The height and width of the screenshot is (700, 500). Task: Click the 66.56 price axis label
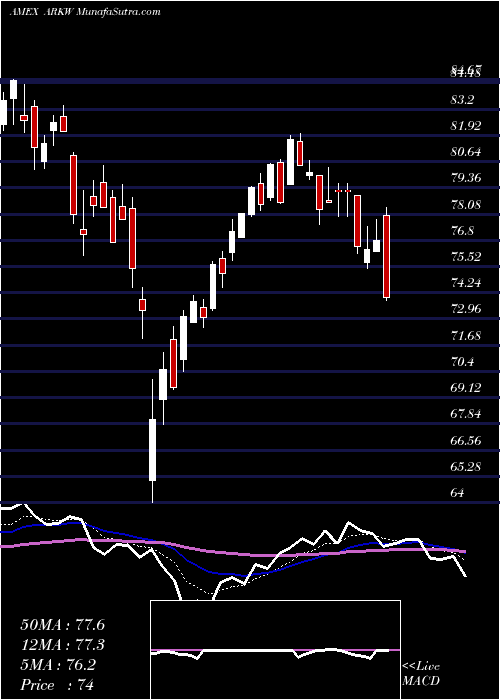tap(467, 441)
